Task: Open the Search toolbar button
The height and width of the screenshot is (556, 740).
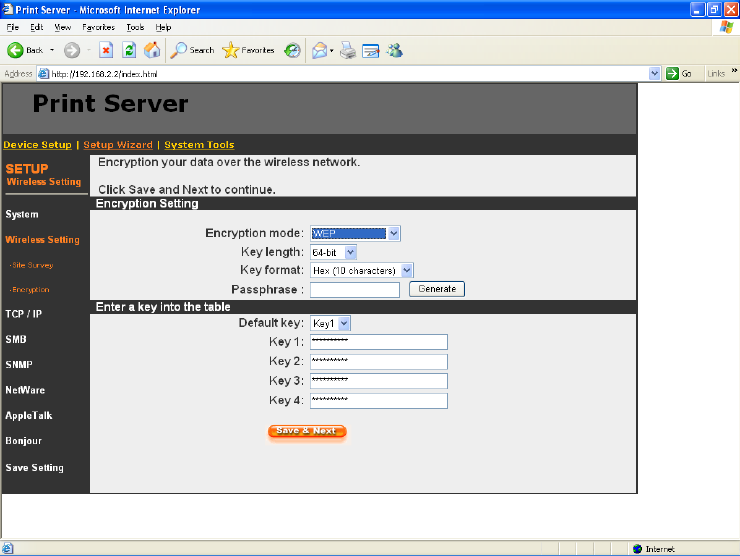Action: [x=192, y=50]
